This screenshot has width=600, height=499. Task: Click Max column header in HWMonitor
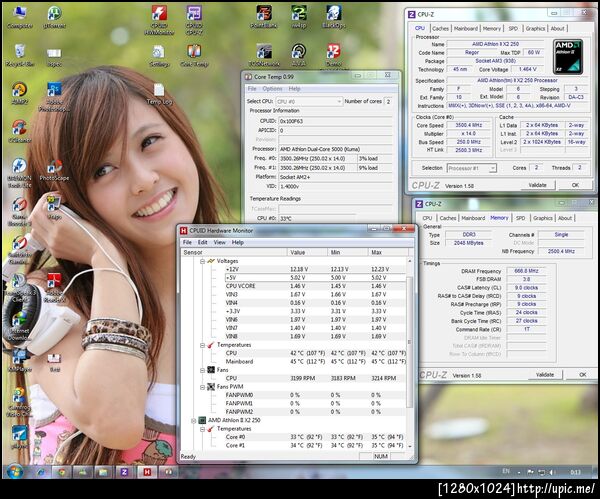pyautogui.click(x=388, y=252)
